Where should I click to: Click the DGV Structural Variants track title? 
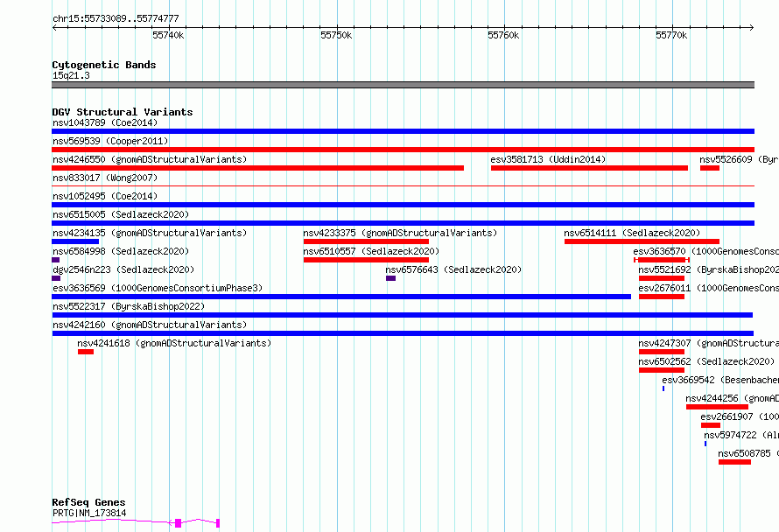pyautogui.click(x=123, y=112)
